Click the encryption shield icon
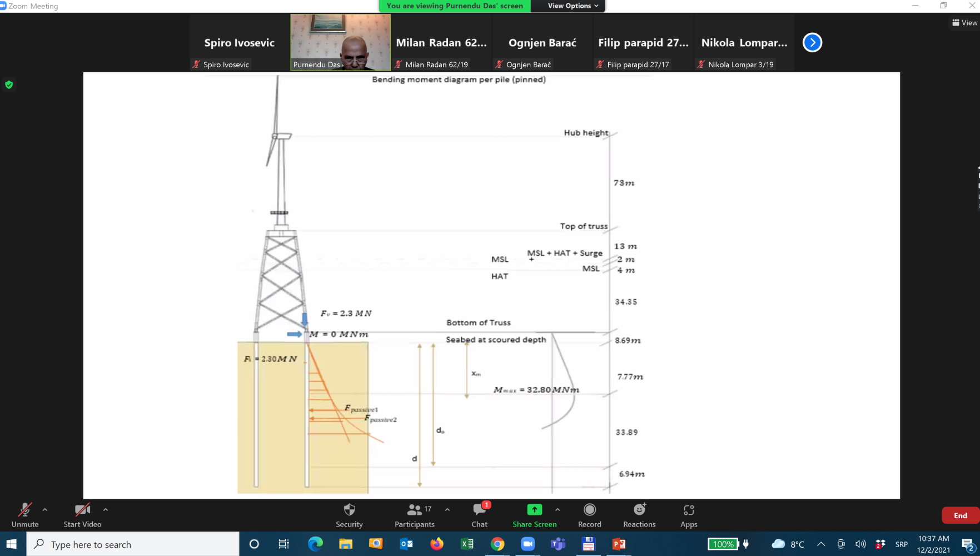This screenshot has height=556, width=980. pyautogui.click(x=9, y=85)
